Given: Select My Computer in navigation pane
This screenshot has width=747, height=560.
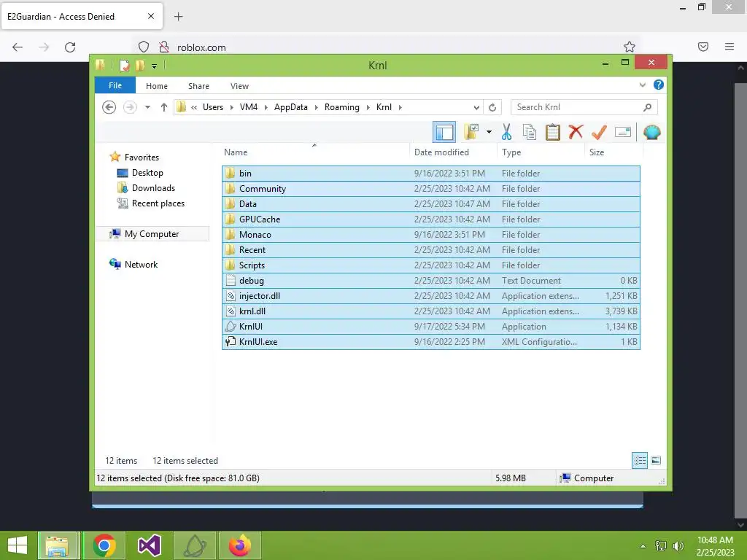Looking at the screenshot, I should [152, 234].
